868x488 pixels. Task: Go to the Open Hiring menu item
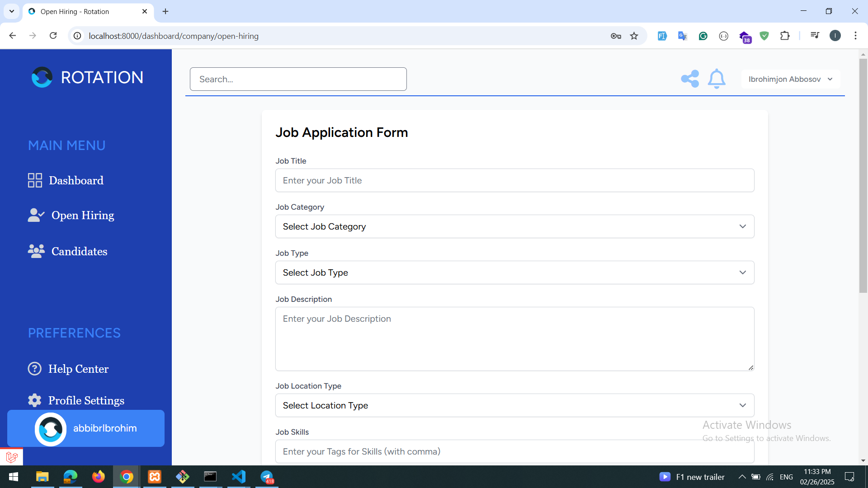(x=71, y=215)
